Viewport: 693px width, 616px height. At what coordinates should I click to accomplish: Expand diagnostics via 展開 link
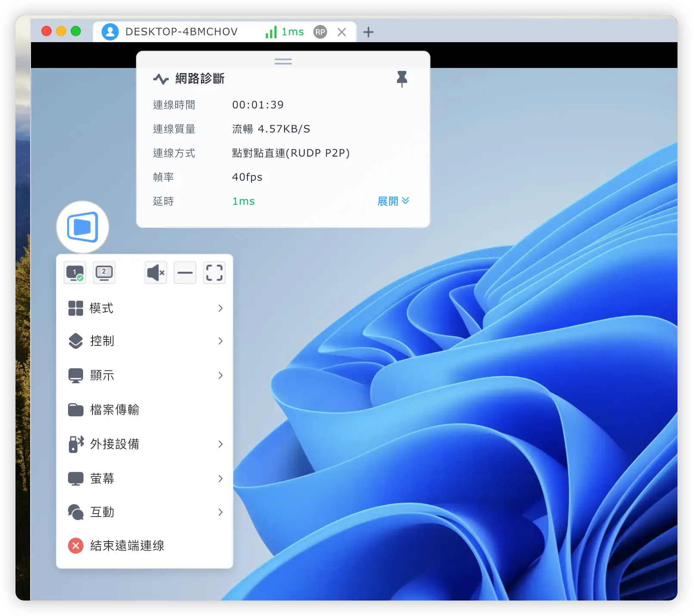click(393, 201)
